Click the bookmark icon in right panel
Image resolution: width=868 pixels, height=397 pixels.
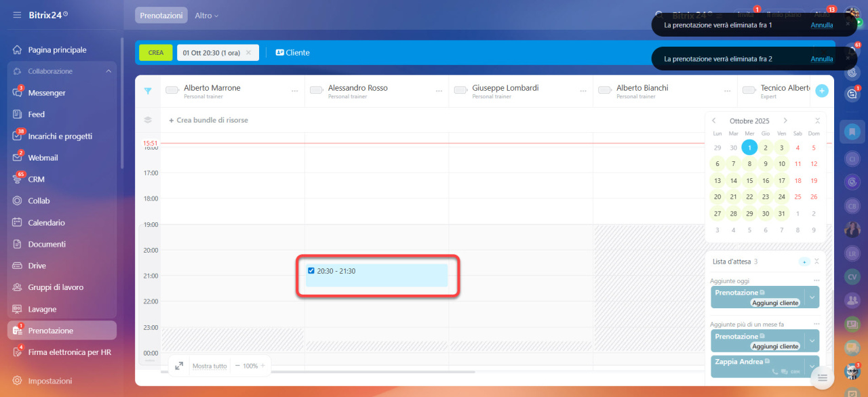[852, 131]
